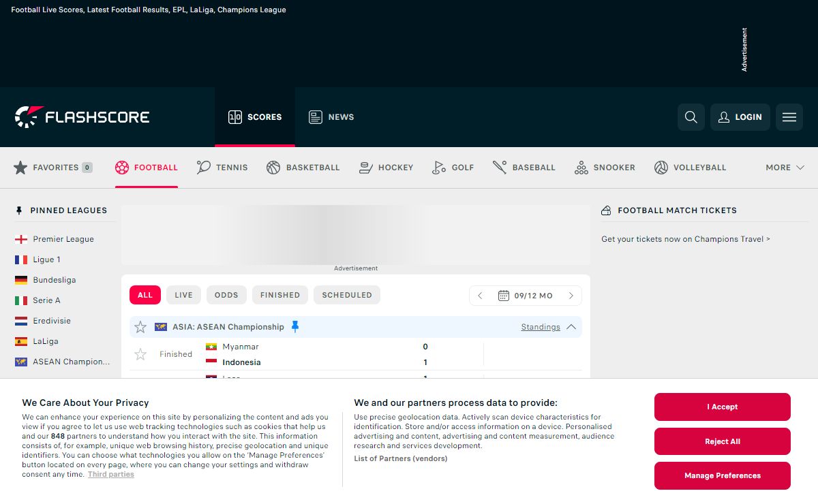
Task: Switch to HOCKEY sport tab
Action: point(387,168)
